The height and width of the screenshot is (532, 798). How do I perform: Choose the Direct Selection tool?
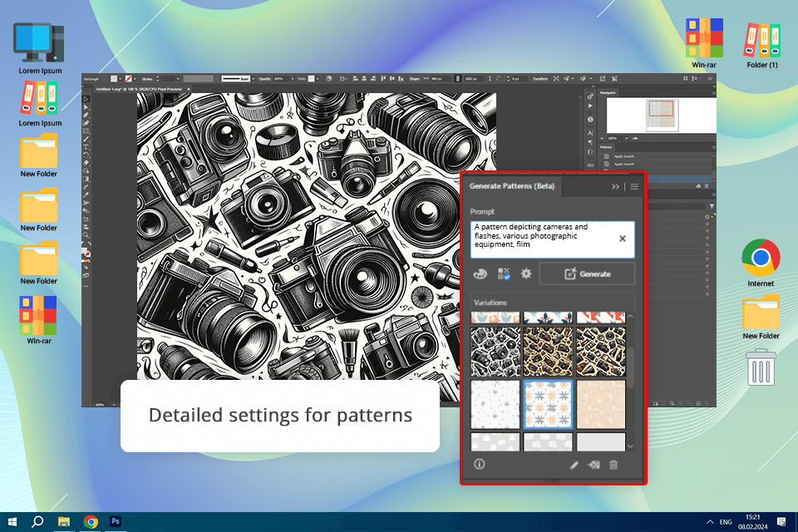pyautogui.click(x=86, y=107)
